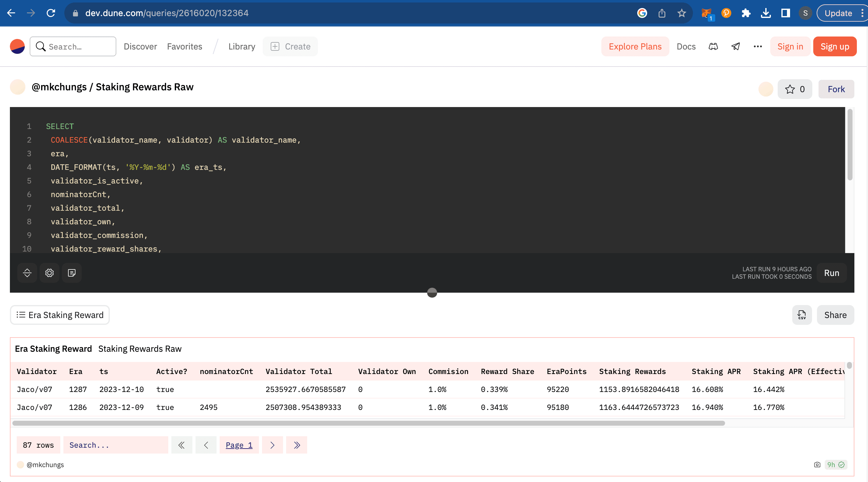The height and width of the screenshot is (482, 868).
Task: Click the Dune search field
Action: click(73, 46)
